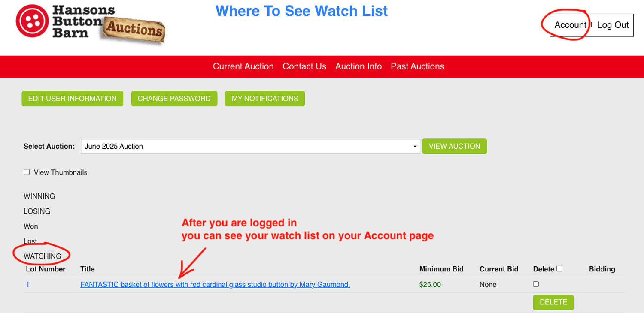The width and height of the screenshot is (644, 313).
Task: Click the Account link
Action: pyautogui.click(x=570, y=25)
